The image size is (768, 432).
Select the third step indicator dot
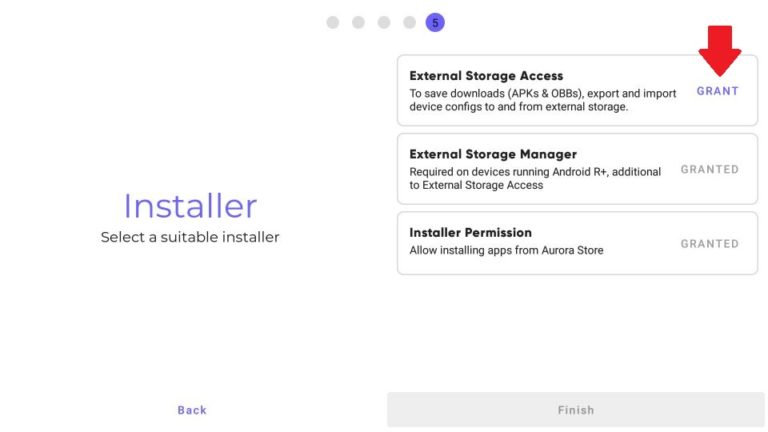[384, 23]
